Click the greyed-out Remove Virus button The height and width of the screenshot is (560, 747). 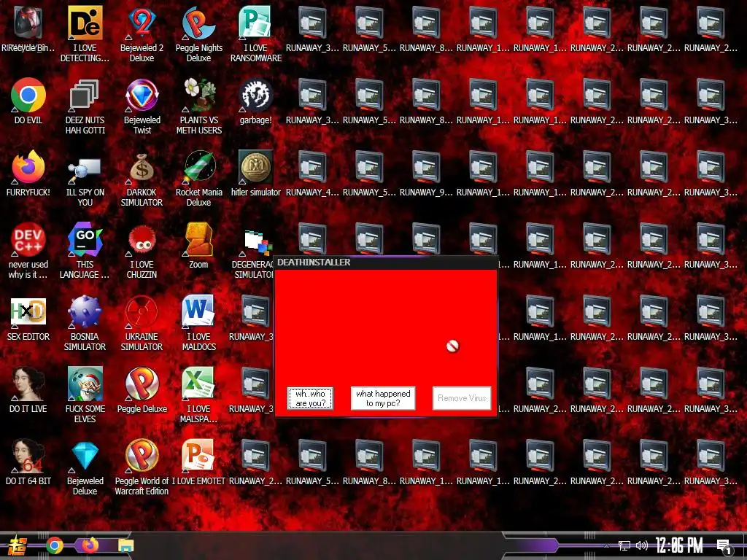click(462, 398)
